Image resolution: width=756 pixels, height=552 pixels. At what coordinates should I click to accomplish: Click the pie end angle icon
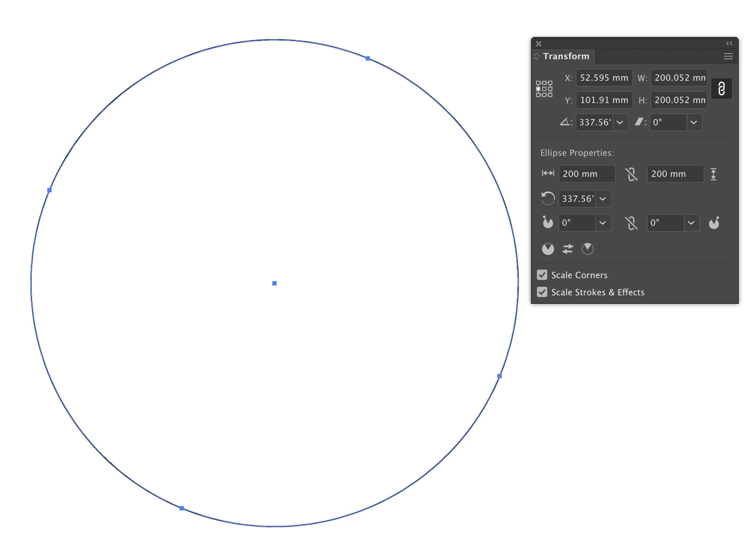point(714,223)
